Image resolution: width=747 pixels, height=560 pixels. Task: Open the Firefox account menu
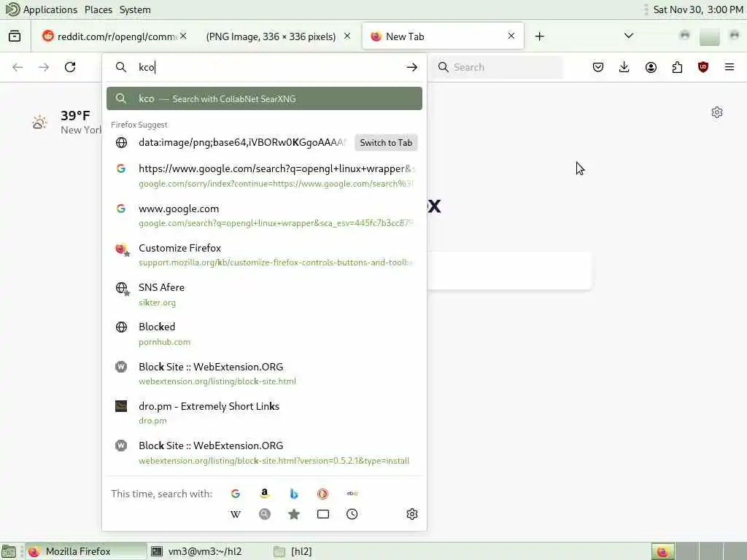pos(651,67)
